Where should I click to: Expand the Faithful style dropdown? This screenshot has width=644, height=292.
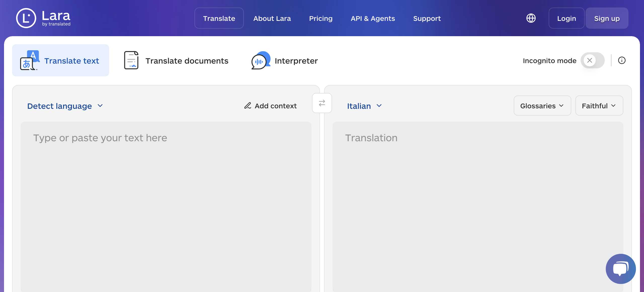click(x=599, y=106)
